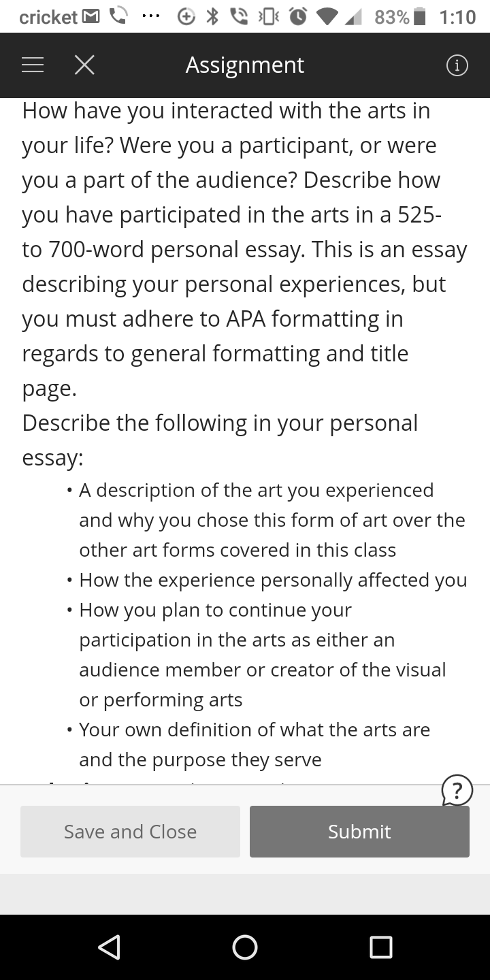Tap the Assignment header title
The width and height of the screenshot is (490, 980).
coord(245,65)
